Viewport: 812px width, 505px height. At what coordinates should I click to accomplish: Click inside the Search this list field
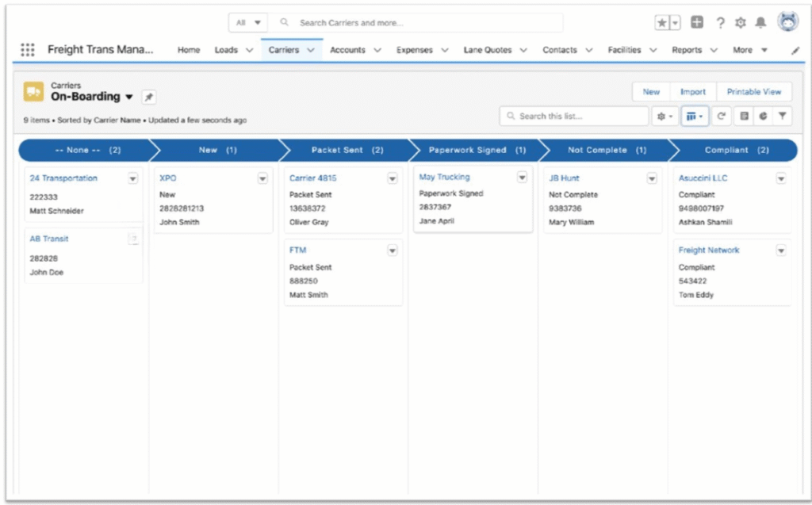(573, 116)
